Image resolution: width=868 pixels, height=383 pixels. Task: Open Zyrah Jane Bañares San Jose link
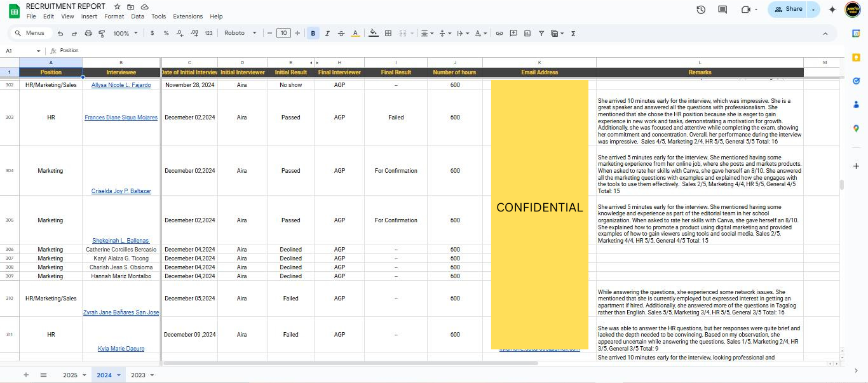coord(121,312)
